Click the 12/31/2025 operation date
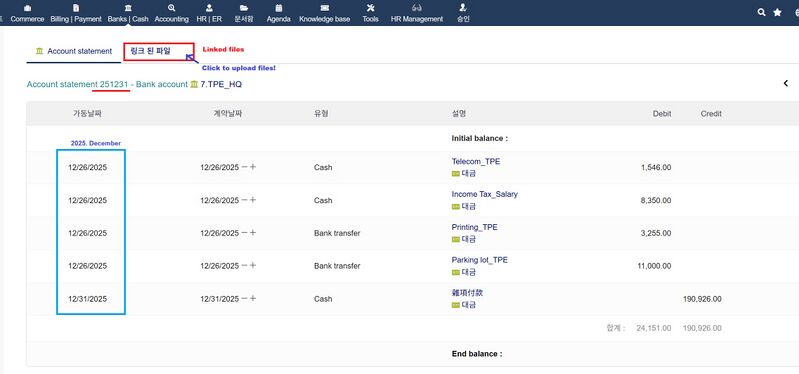799x374 pixels. click(88, 299)
